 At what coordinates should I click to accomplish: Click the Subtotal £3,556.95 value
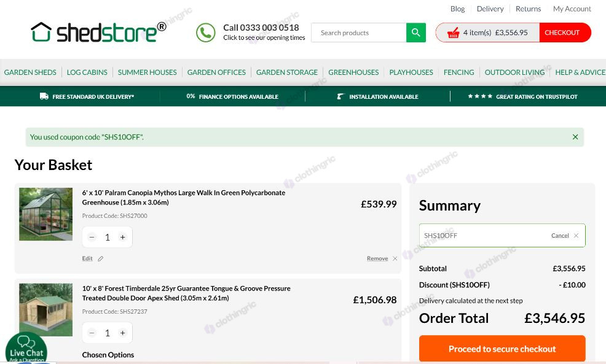(x=569, y=268)
